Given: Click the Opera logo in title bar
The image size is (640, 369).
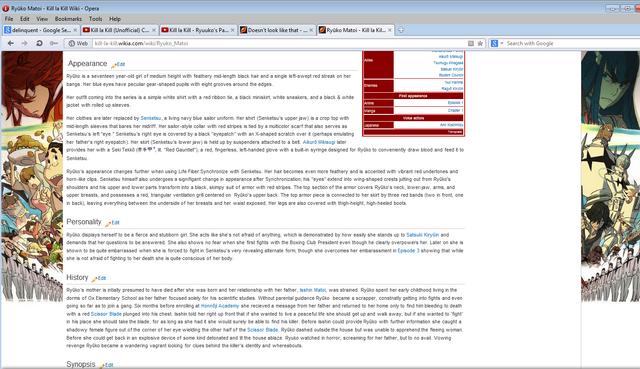Looking at the screenshot, I should (x=5, y=8).
